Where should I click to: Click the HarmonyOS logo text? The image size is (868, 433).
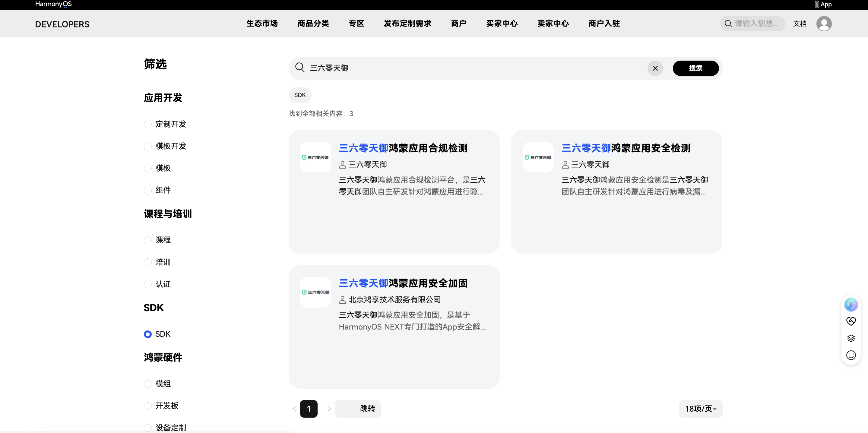pyautogui.click(x=53, y=4)
